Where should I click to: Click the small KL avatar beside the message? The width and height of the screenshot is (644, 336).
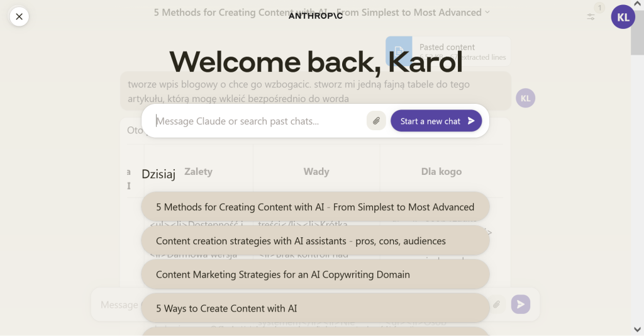525,98
